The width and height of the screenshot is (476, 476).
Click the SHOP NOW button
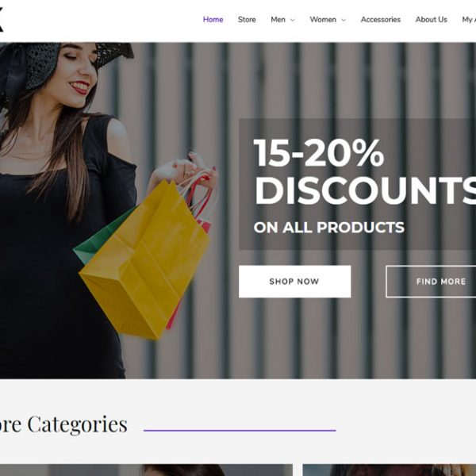pos(295,282)
